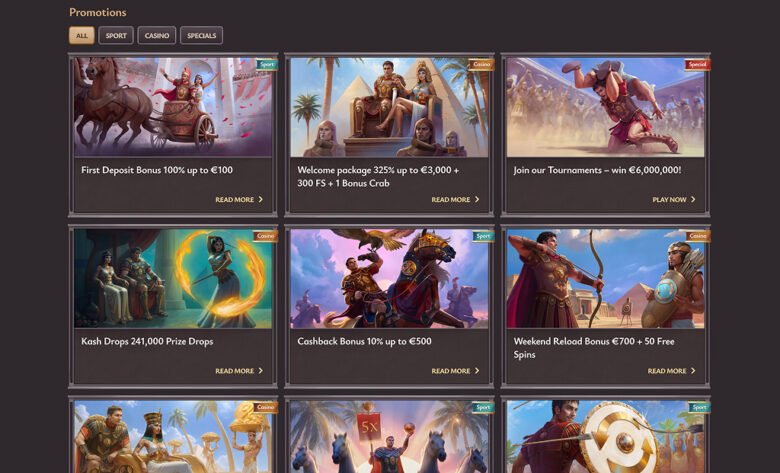This screenshot has width=780, height=473.
Task: Click the fire dancer image on Kash Drops
Action: [x=172, y=279]
